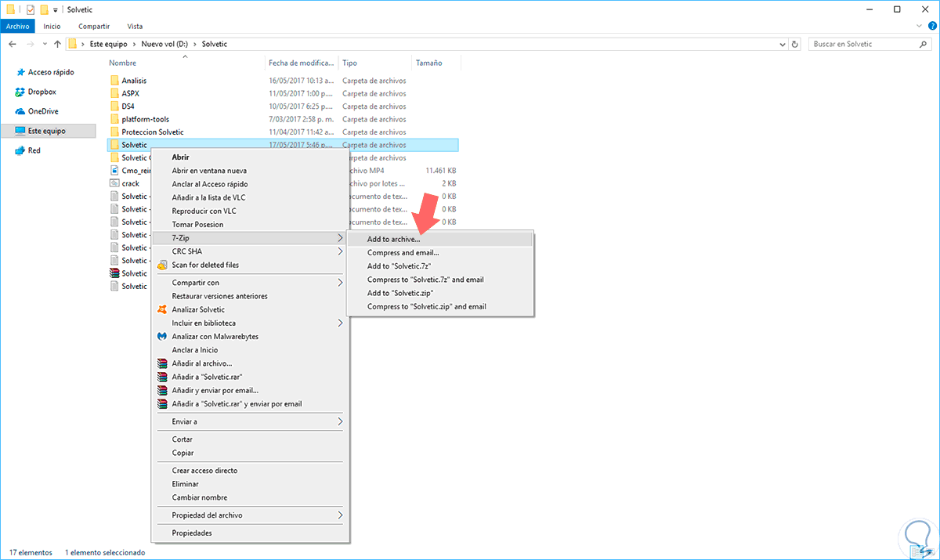Click the folder icon of platform-tools
The height and width of the screenshot is (560, 940).
pos(114,119)
